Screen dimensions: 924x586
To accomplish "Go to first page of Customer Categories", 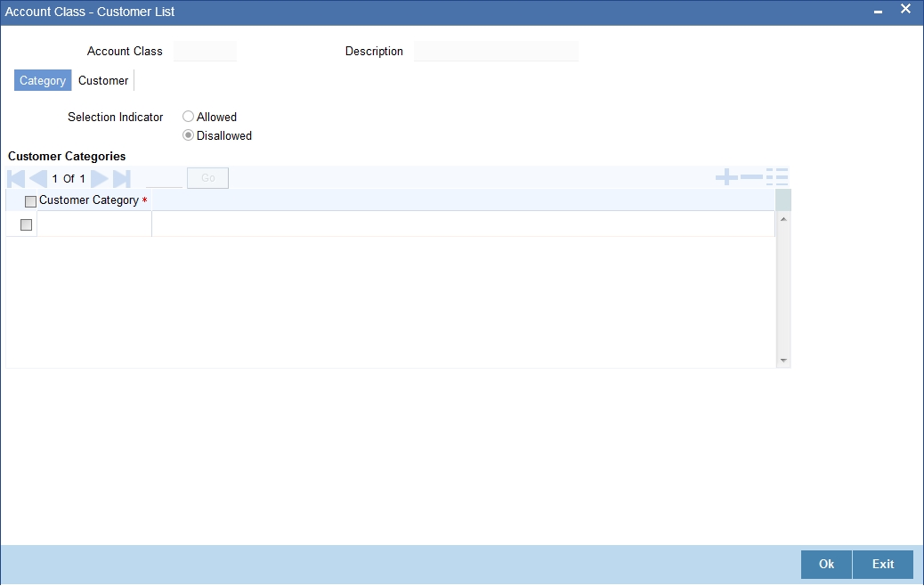I will click(x=16, y=178).
